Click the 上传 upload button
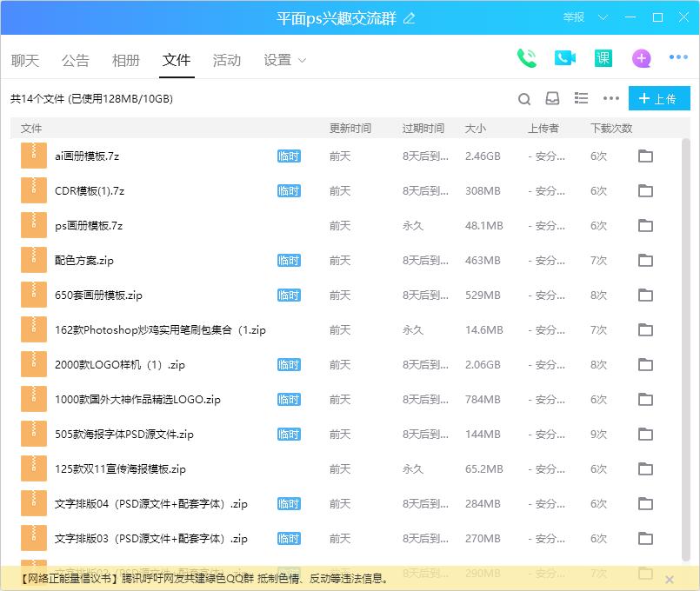Viewport: 700px width, 591px height. point(659,98)
